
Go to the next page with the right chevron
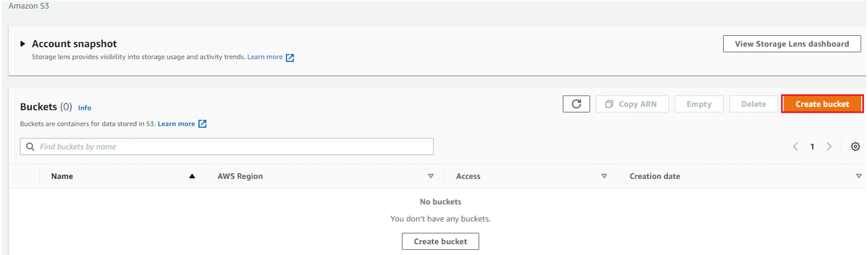point(829,147)
